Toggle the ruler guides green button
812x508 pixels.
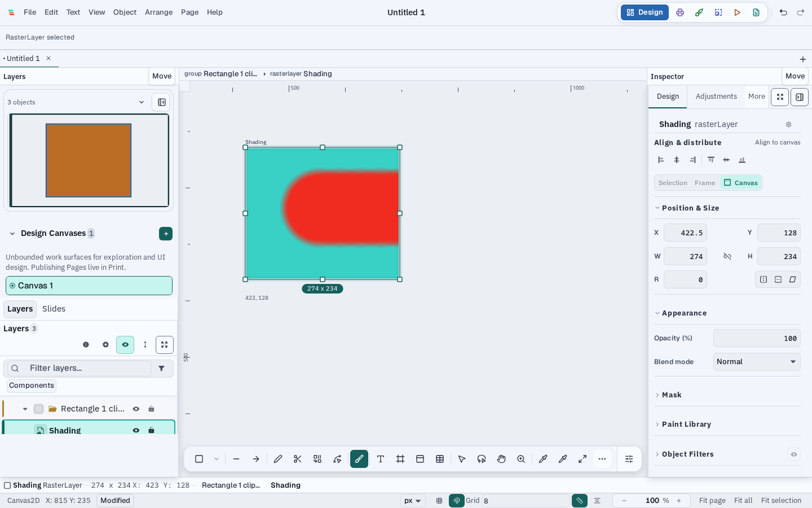[580, 501]
